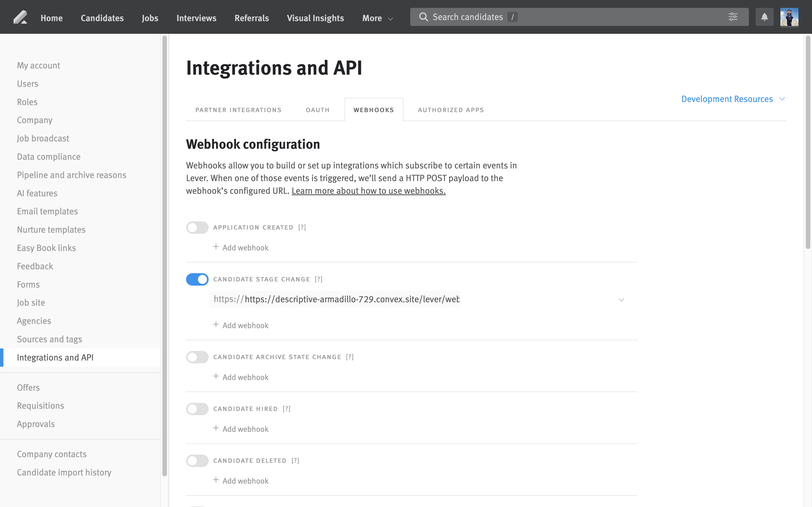The image size is (812, 507).
Task: Click the Lever logo icon
Action: coord(20,17)
